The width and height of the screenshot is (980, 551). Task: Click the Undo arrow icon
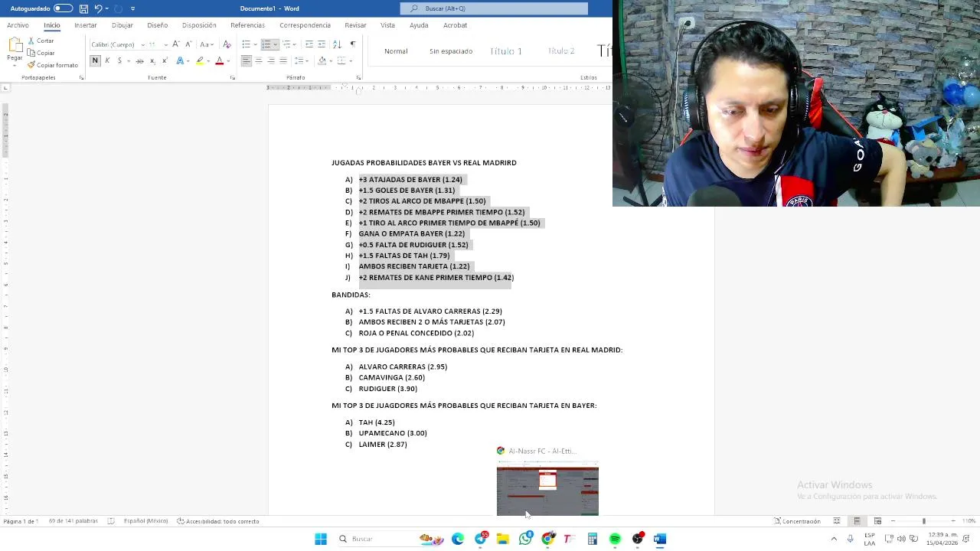click(98, 8)
